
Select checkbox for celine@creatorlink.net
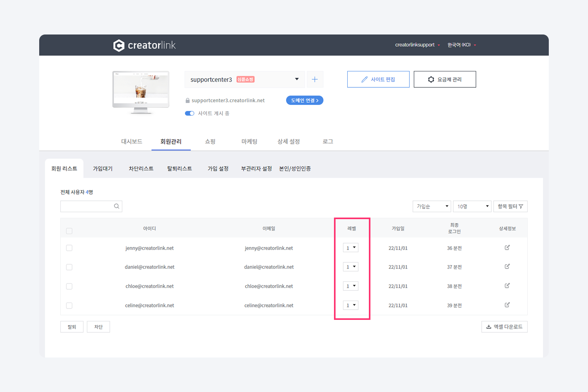pyautogui.click(x=69, y=305)
